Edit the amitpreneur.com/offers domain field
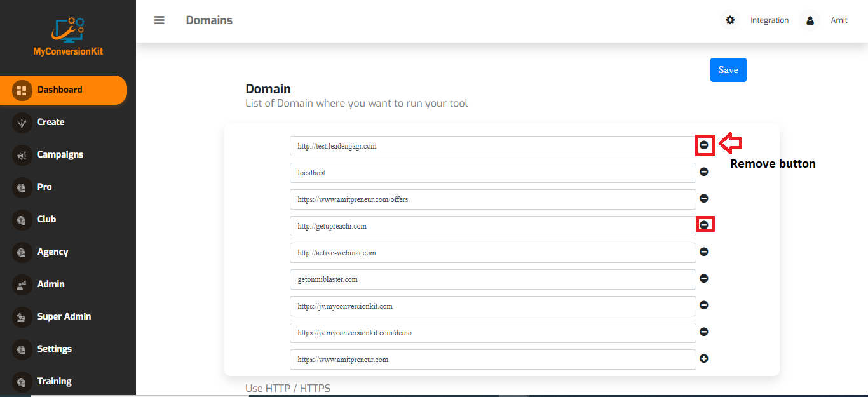This screenshot has height=397, width=868. click(493, 199)
